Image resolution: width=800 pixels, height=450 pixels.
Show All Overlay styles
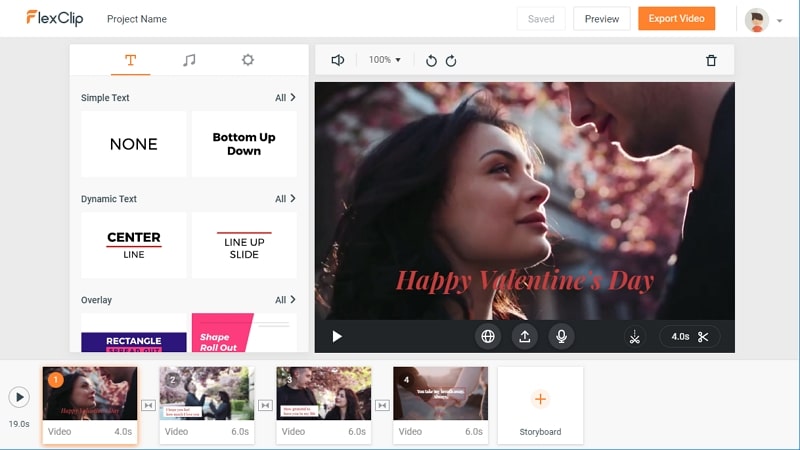point(285,299)
